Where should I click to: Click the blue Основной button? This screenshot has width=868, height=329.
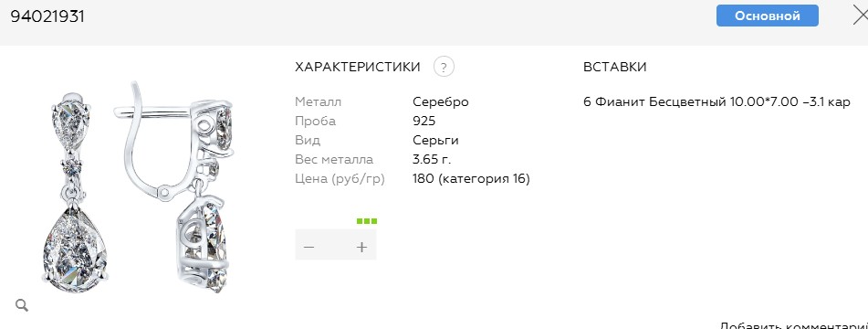[x=768, y=16]
